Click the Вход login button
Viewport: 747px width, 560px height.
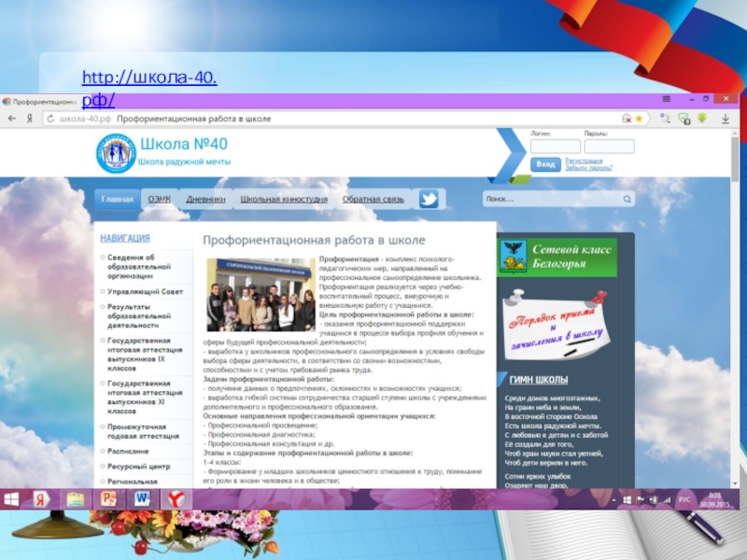[x=545, y=164]
